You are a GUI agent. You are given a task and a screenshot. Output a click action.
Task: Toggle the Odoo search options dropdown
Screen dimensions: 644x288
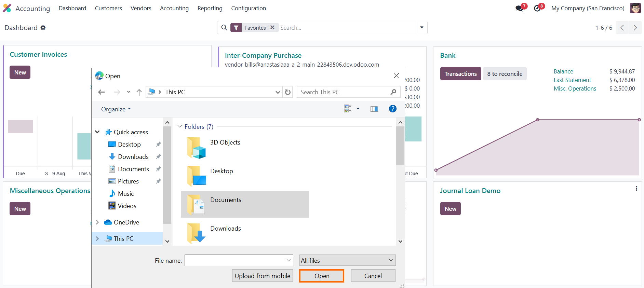(x=421, y=28)
